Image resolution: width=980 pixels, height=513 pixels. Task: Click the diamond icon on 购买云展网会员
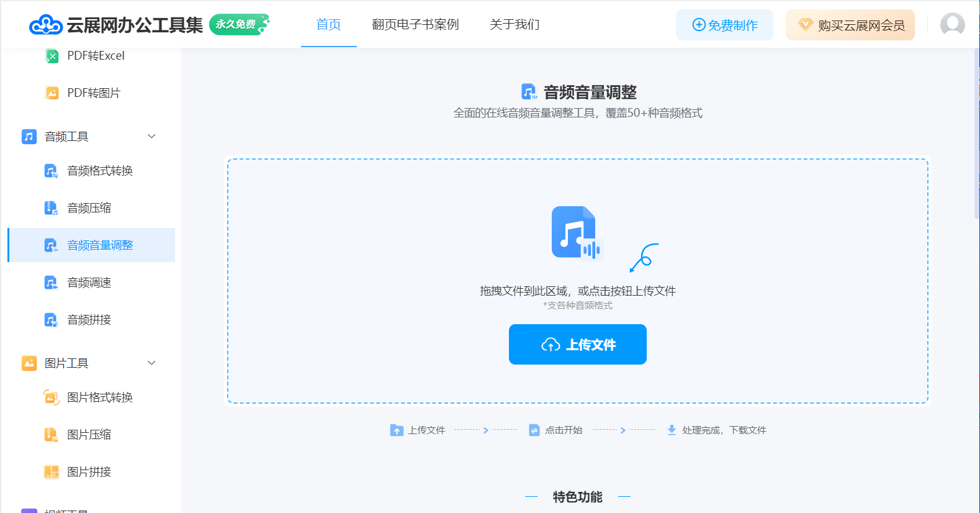806,25
